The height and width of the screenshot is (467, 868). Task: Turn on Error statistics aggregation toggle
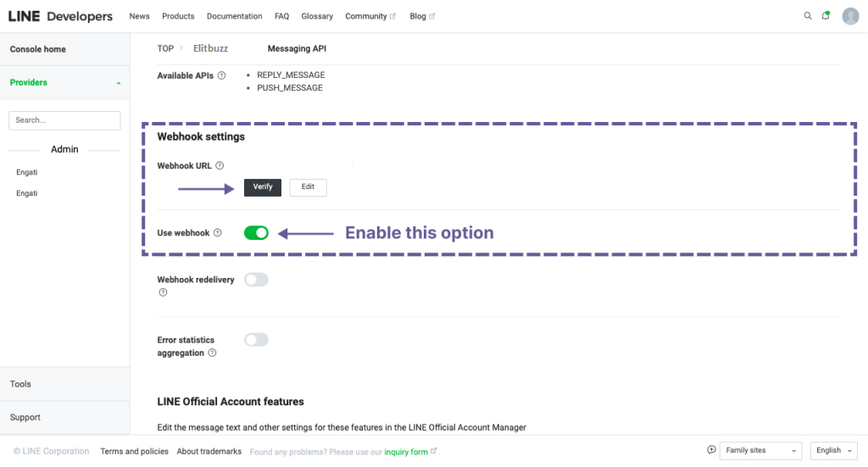coord(256,340)
